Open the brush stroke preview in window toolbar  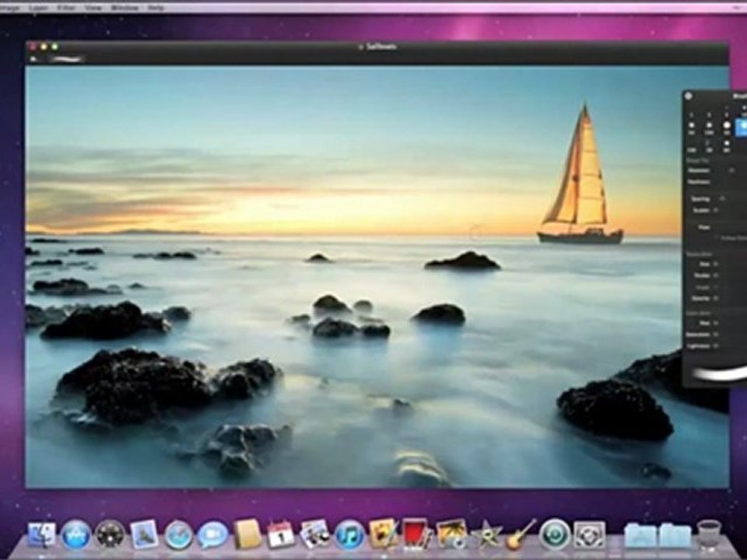(67, 59)
